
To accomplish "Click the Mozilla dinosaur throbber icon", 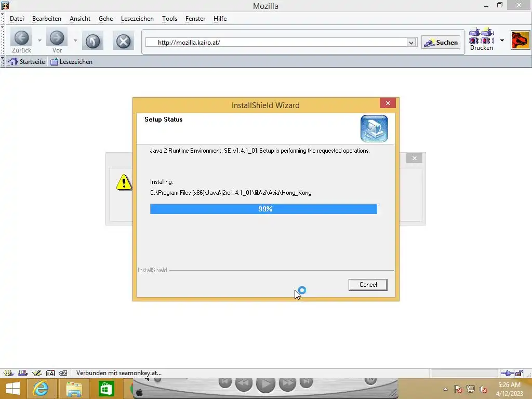I will (x=521, y=40).
